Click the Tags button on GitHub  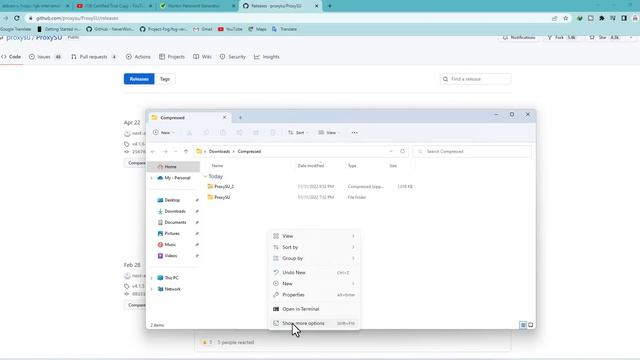coord(165,79)
